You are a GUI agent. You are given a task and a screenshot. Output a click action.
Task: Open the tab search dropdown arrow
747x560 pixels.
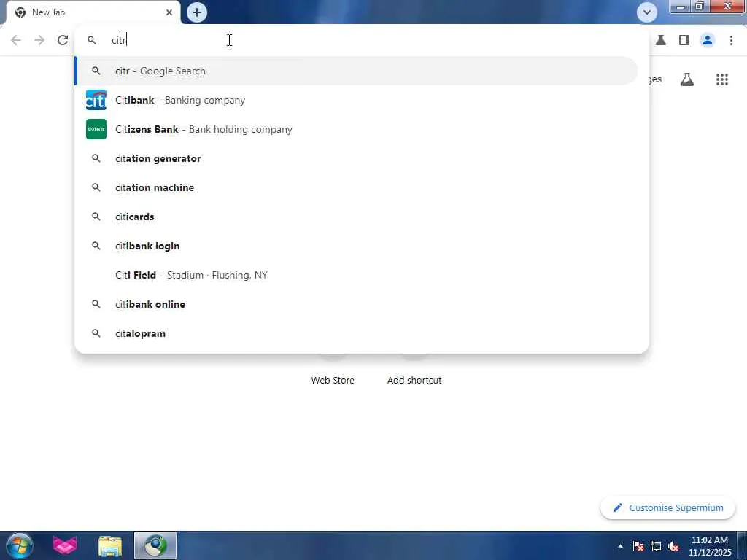click(646, 12)
